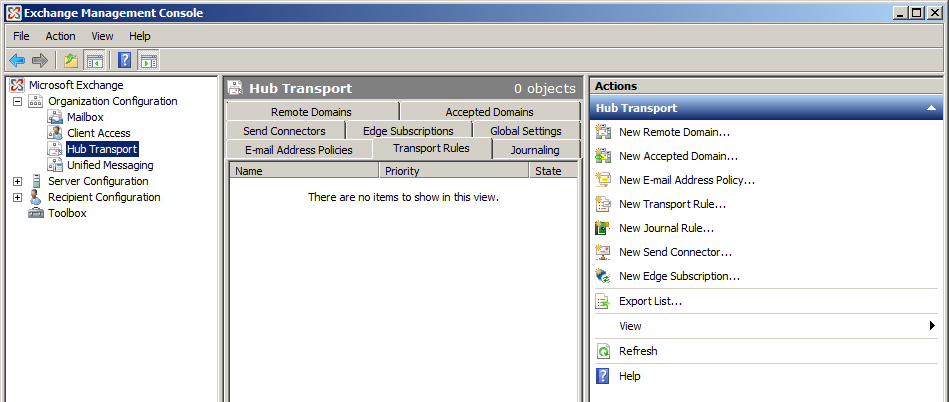This screenshot has height=402, width=949.
Task: Switch to the Accepted Domains tab
Action: click(x=490, y=112)
